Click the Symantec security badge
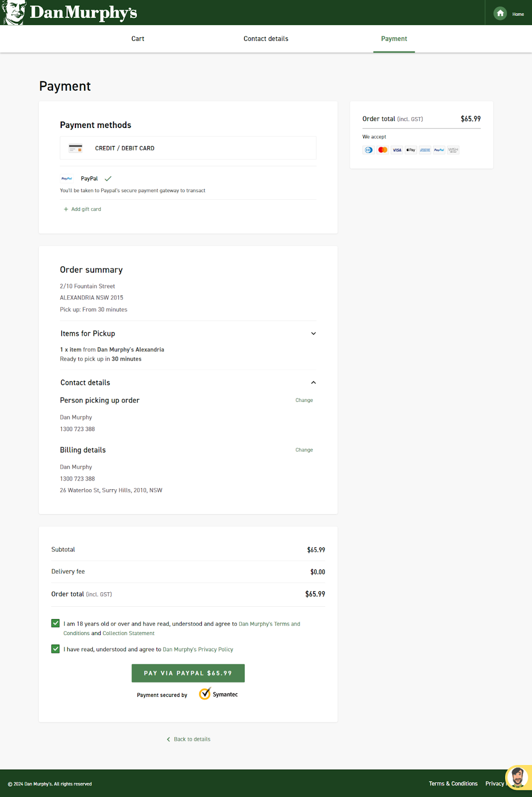 tap(218, 694)
